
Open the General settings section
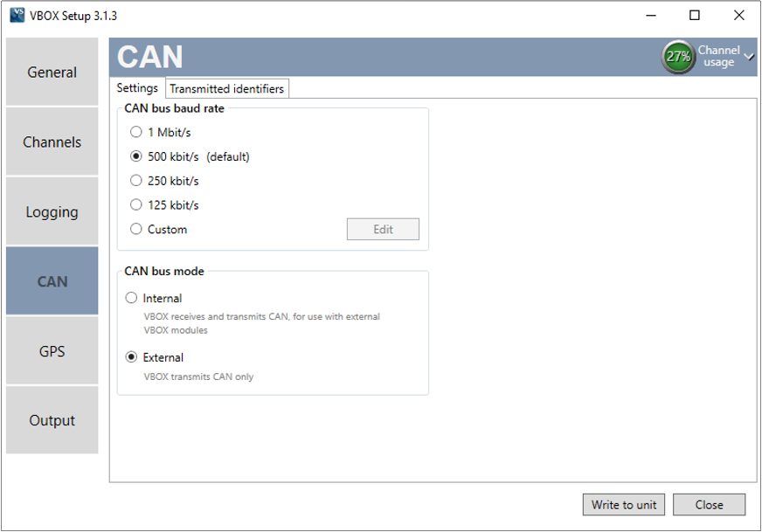point(52,72)
